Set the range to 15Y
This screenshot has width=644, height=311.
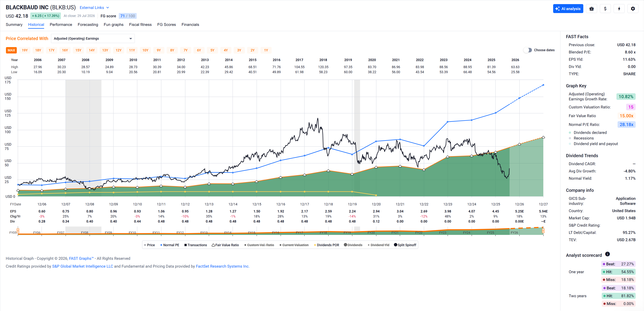pyautogui.click(x=79, y=50)
